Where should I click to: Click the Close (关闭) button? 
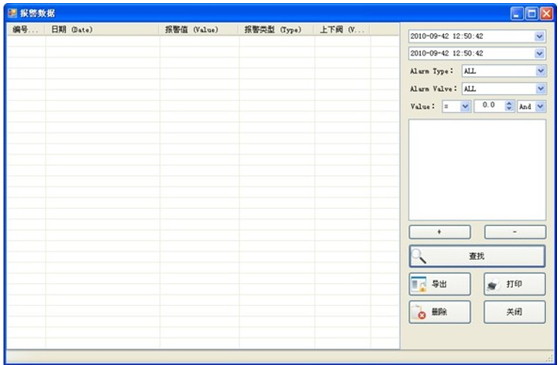click(514, 312)
